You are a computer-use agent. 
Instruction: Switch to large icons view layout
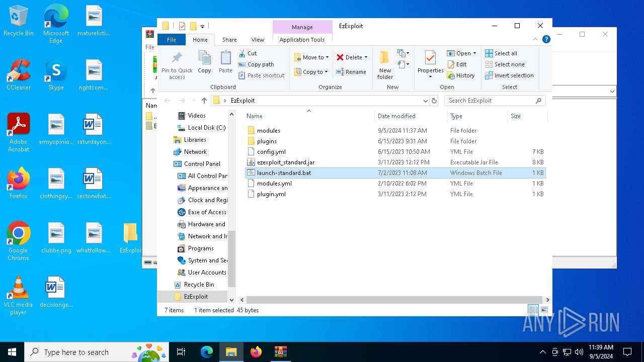(x=544, y=310)
